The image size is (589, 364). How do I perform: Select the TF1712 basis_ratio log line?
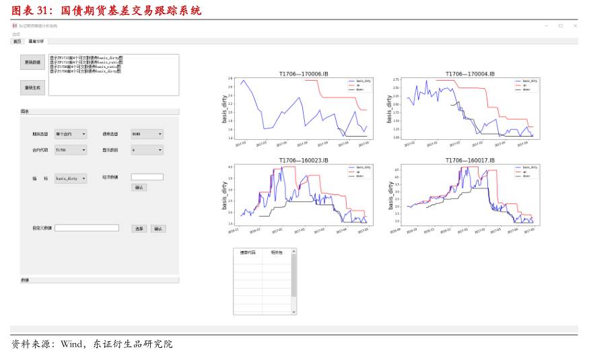coord(86,63)
